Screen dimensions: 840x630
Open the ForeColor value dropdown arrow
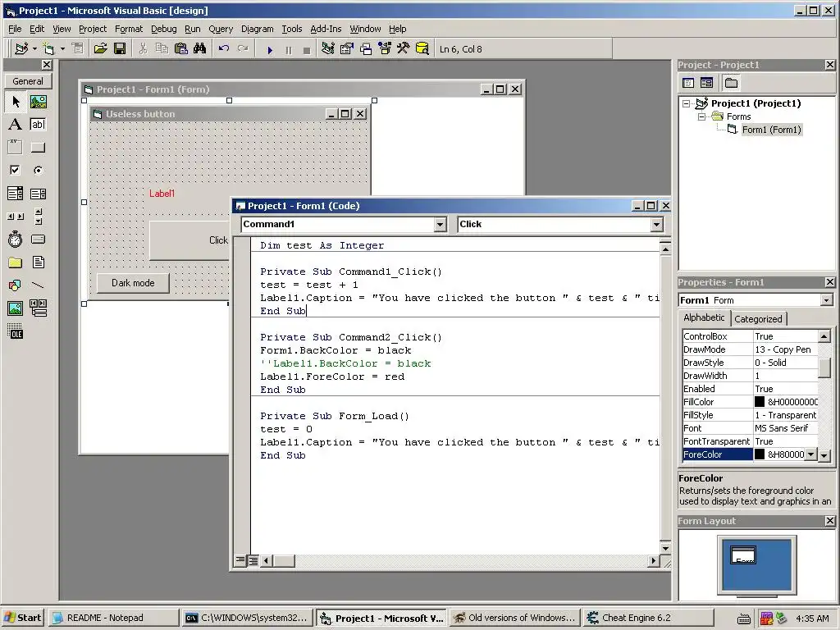click(x=810, y=454)
